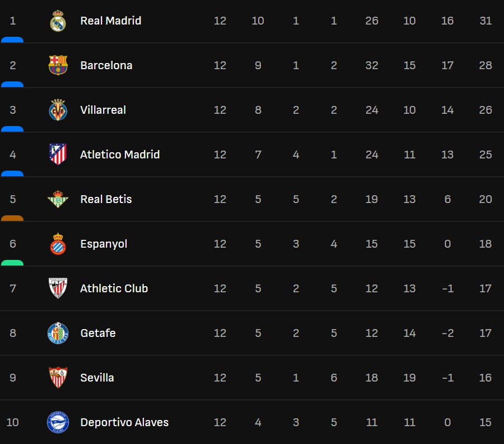
Task: Open the Barcelona team link
Action: (106, 65)
